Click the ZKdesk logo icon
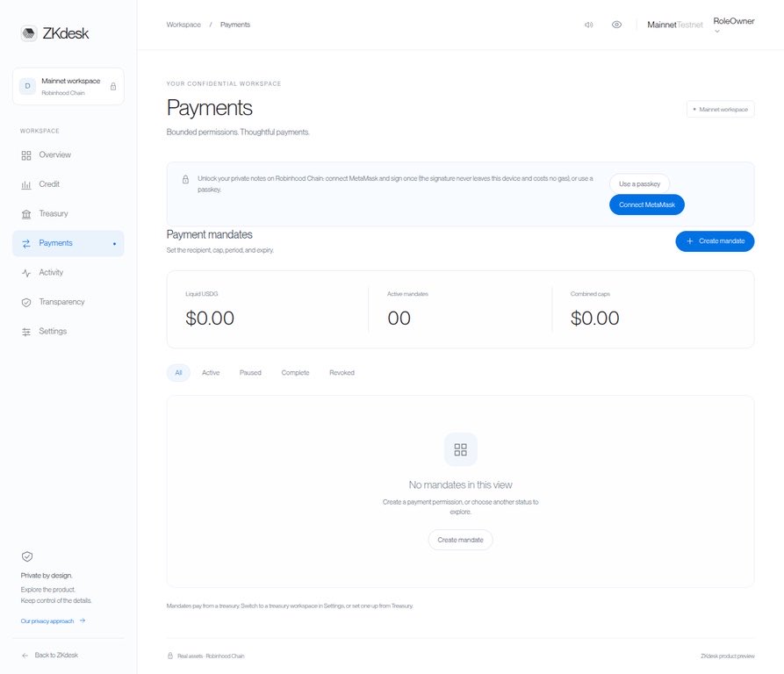This screenshot has width=784, height=674. tap(29, 33)
